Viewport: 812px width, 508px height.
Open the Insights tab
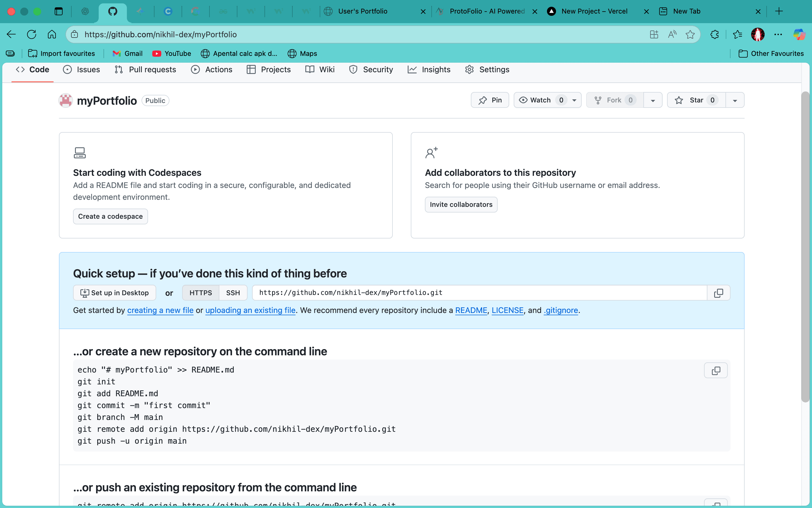[429, 69]
